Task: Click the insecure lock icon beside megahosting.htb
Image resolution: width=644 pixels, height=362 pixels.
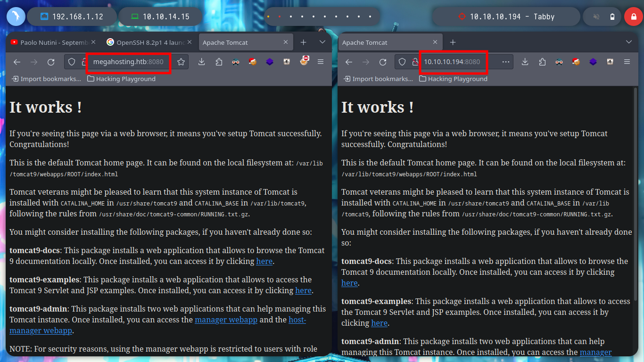Action: coord(84,62)
